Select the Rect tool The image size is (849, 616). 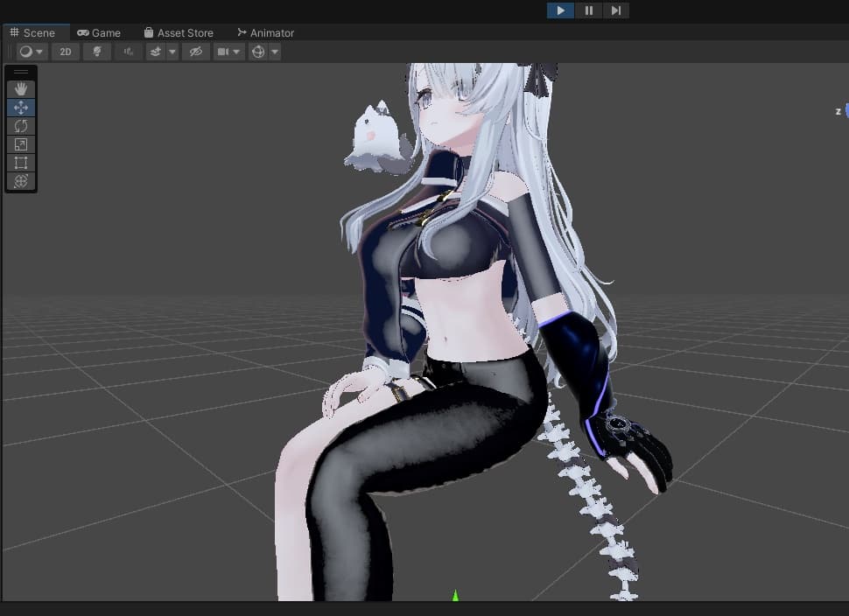tap(21, 163)
